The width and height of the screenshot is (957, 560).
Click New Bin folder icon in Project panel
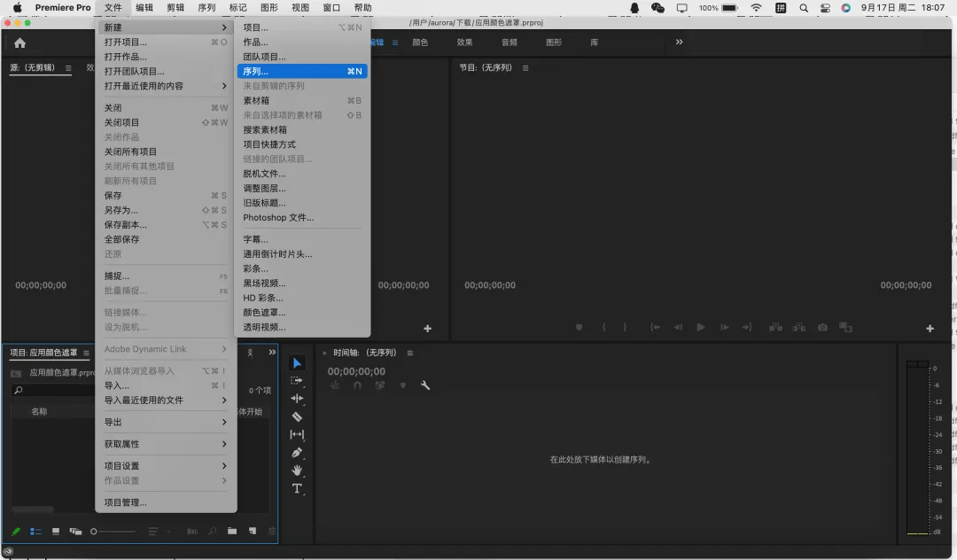[232, 532]
